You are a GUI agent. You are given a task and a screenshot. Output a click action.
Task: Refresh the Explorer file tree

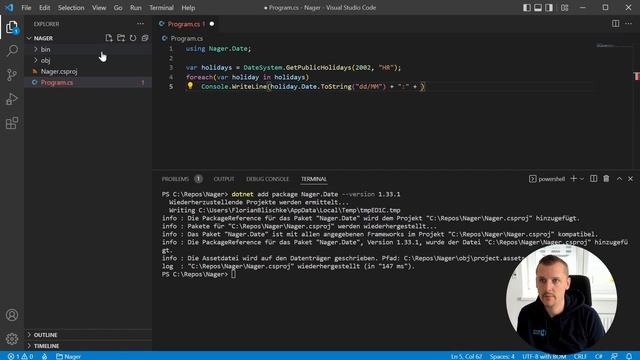click(x=133, y=38)
